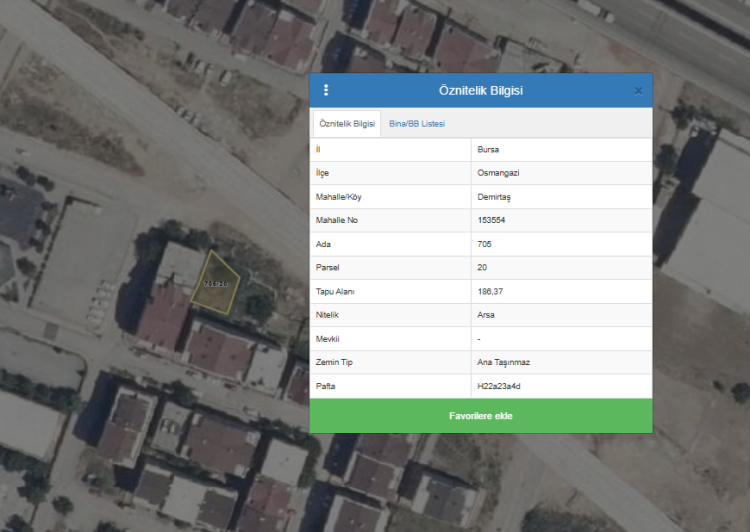Select the Tapu Alanı value 186,37
Image resolution: width=750 pixels, height=532 pixels.
click(x=492, y=291)
